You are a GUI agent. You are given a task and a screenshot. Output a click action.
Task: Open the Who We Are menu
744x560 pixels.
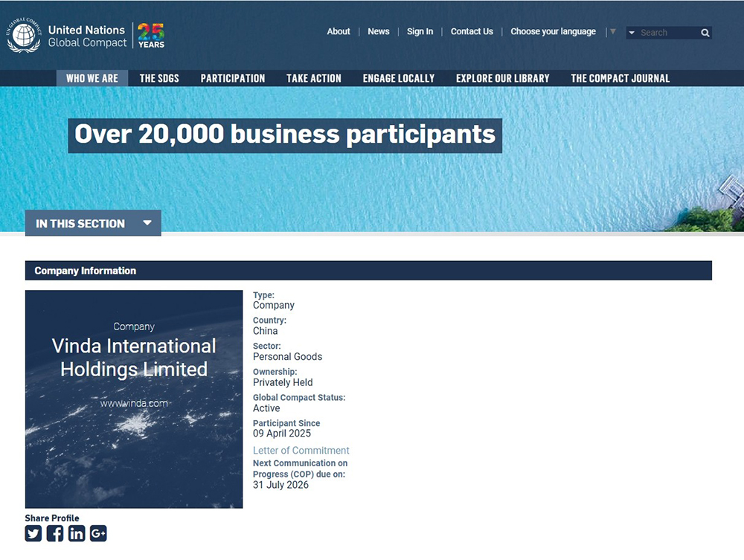coord(92,78)
